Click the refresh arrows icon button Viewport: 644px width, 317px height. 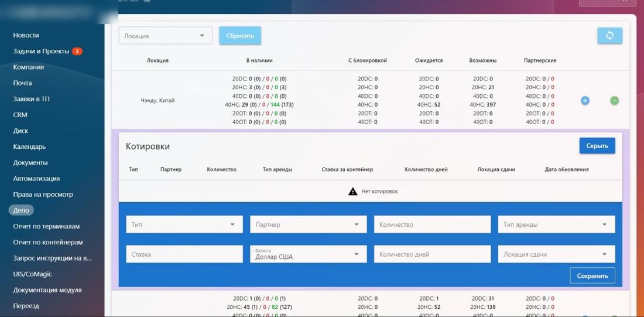tap(609, 36)
